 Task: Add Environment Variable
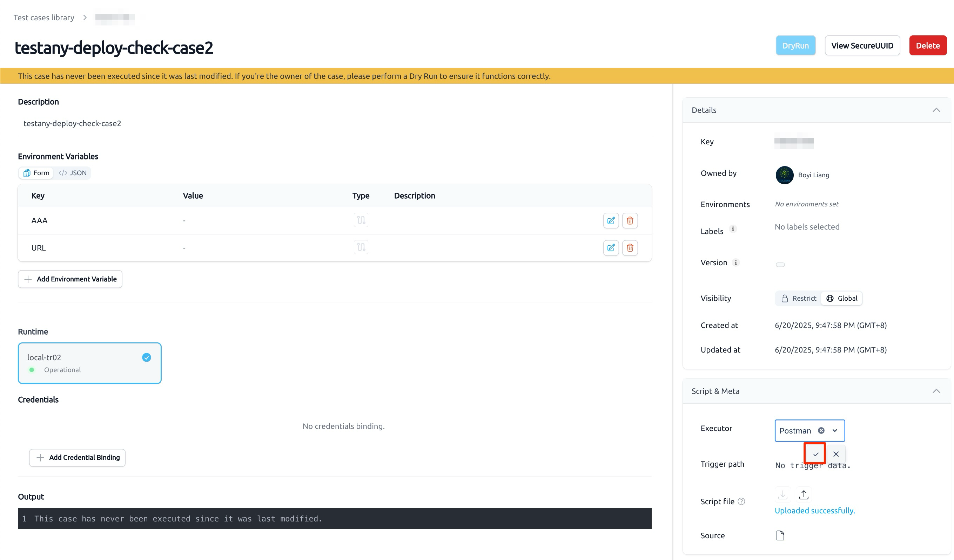[x=70, y=279]
